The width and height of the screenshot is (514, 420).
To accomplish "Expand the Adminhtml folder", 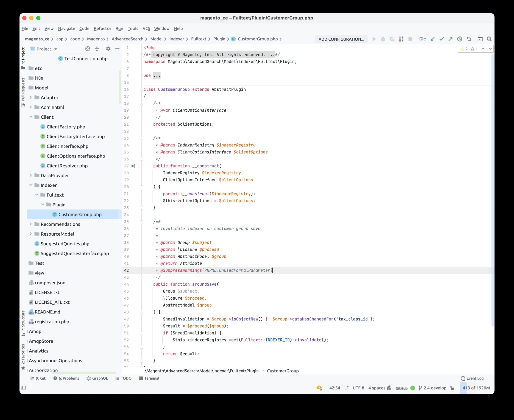I will (x=31, y=107).
